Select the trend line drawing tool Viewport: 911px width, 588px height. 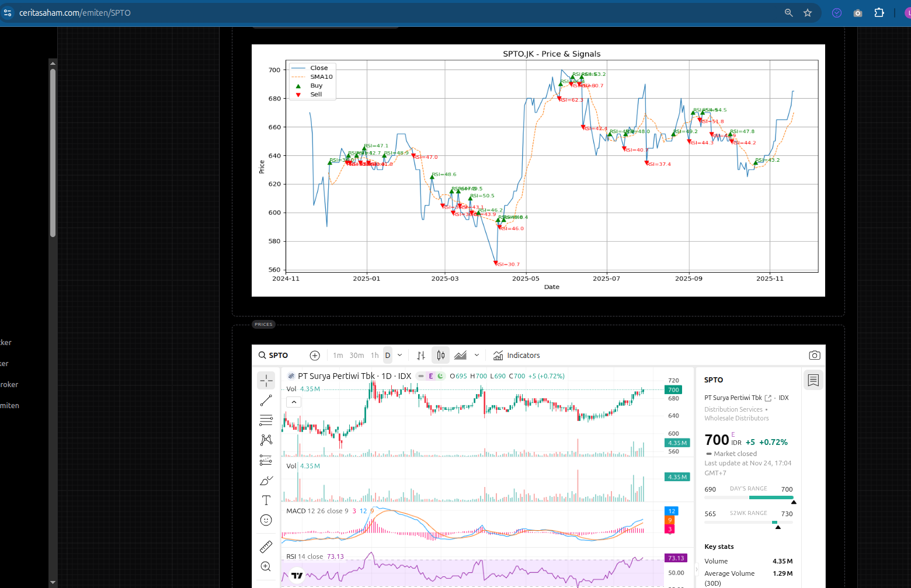pyautogui.click(x=266, y=401)
